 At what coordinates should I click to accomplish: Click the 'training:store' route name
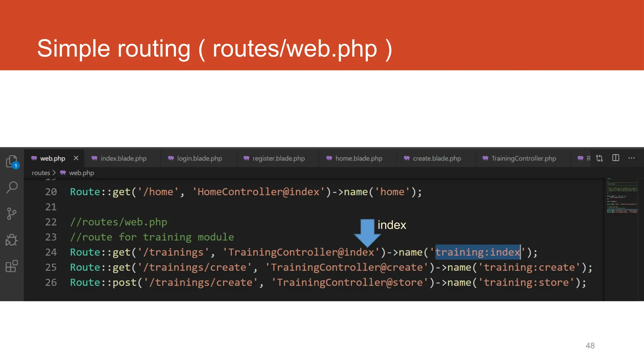coord(526,282)
